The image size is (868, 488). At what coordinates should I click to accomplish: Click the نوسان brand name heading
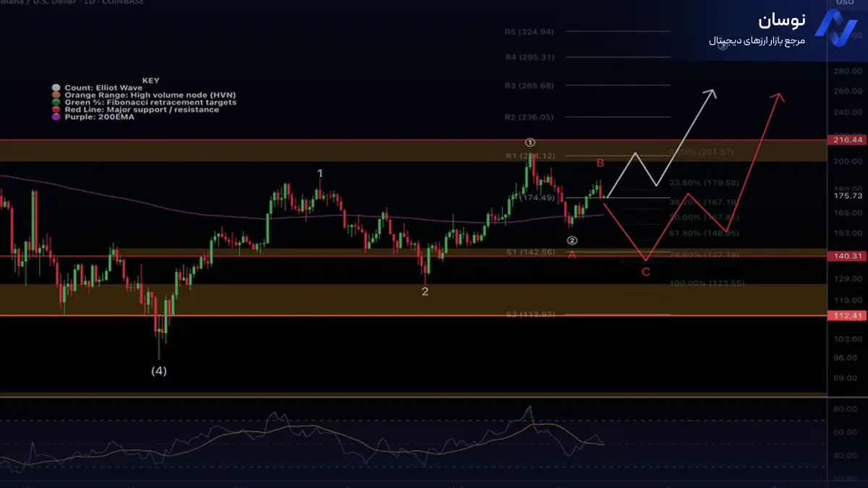pyautogui.click(x=782, y=20)
